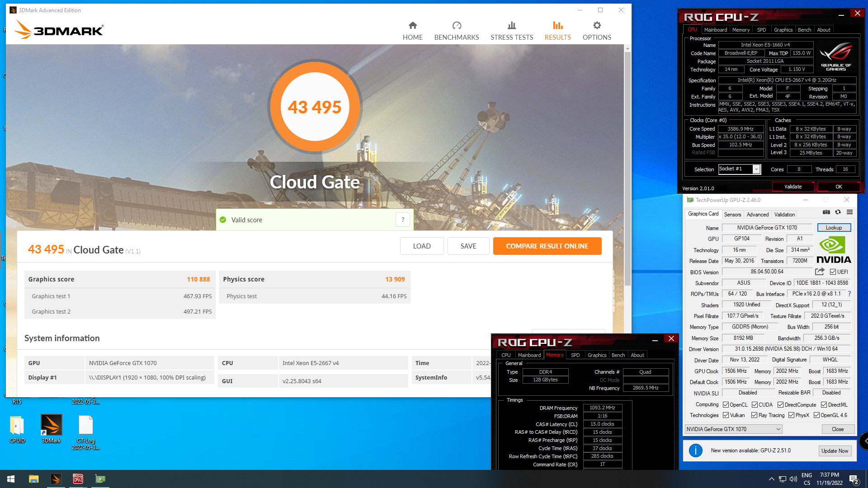
Task: Show hidden tray icons chevron
Action: 772,479
